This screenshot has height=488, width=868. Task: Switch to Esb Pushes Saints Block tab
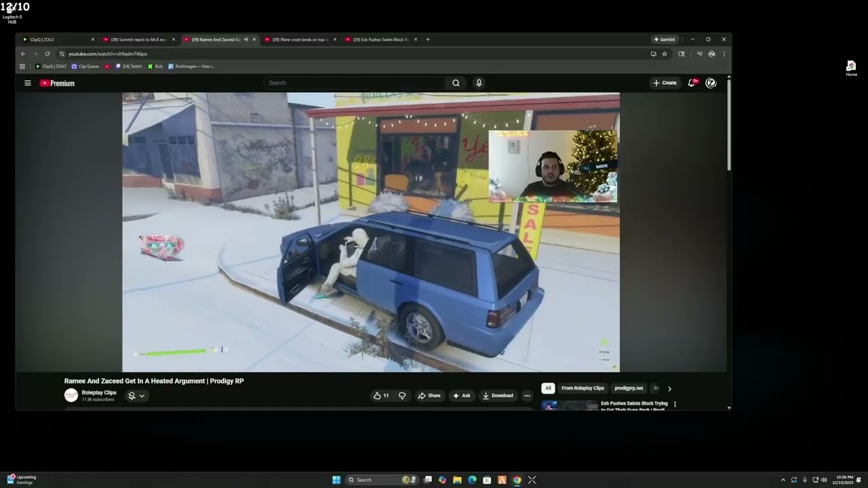(381, 39)
